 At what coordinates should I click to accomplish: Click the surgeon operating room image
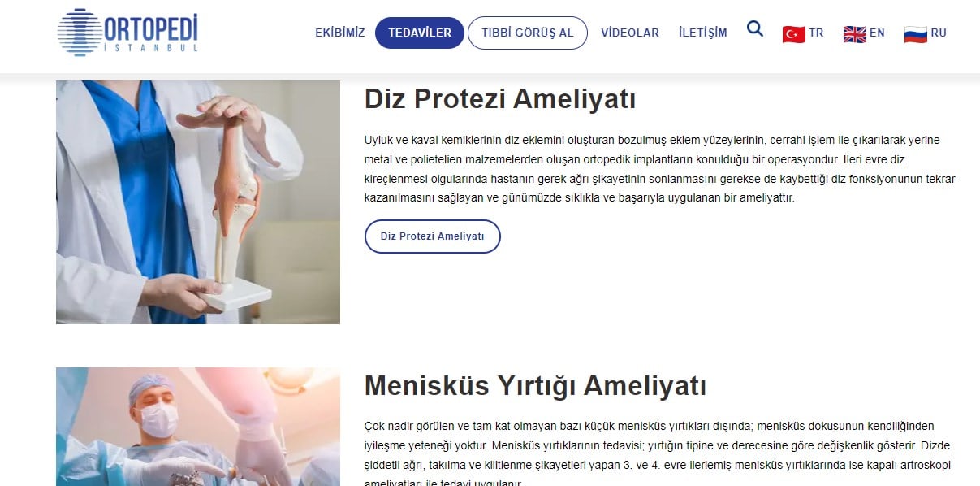pos(198,427)
